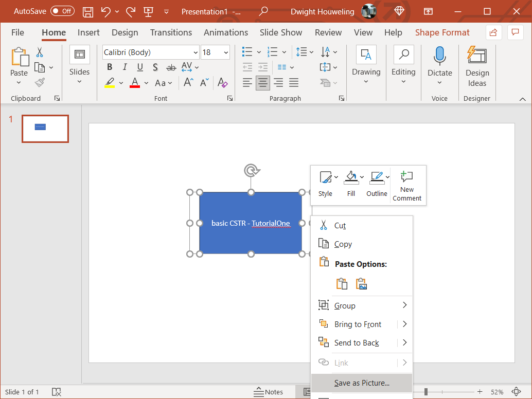Open the font size dropdown
This screenshot has height=399, width=532.
[x=226, y=52]
